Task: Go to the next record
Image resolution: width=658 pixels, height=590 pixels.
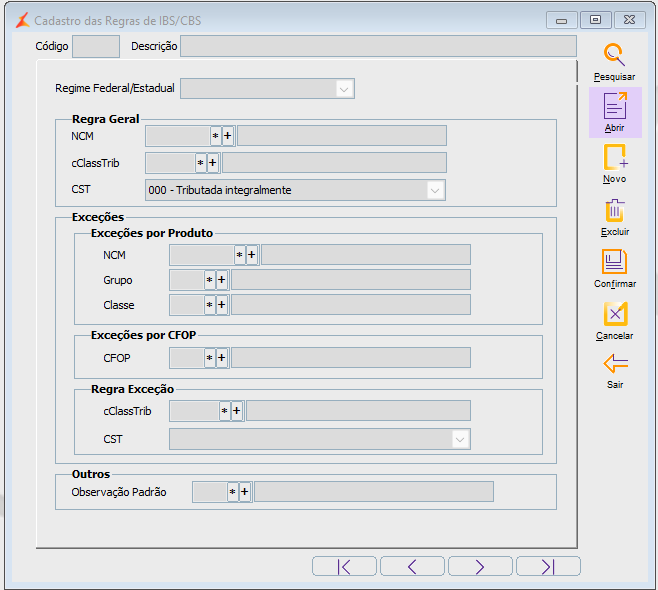Action: coord(480,566)
